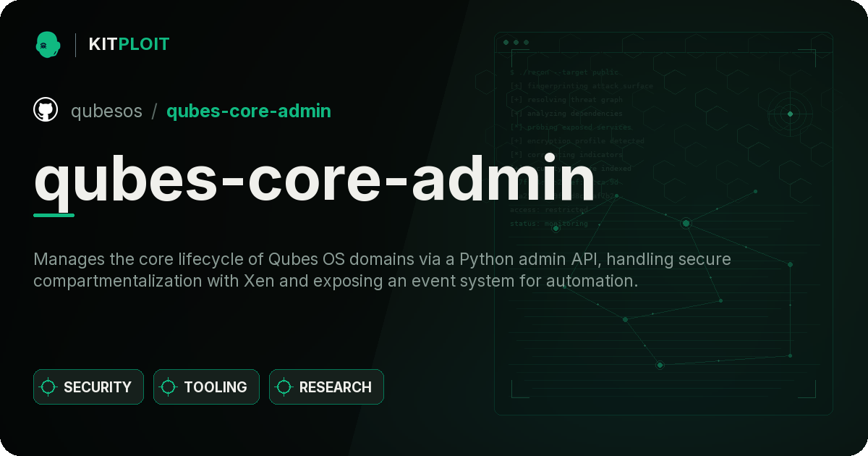Open the qubesos owner link
868x456 pixels.
click(x=107, y=111)
